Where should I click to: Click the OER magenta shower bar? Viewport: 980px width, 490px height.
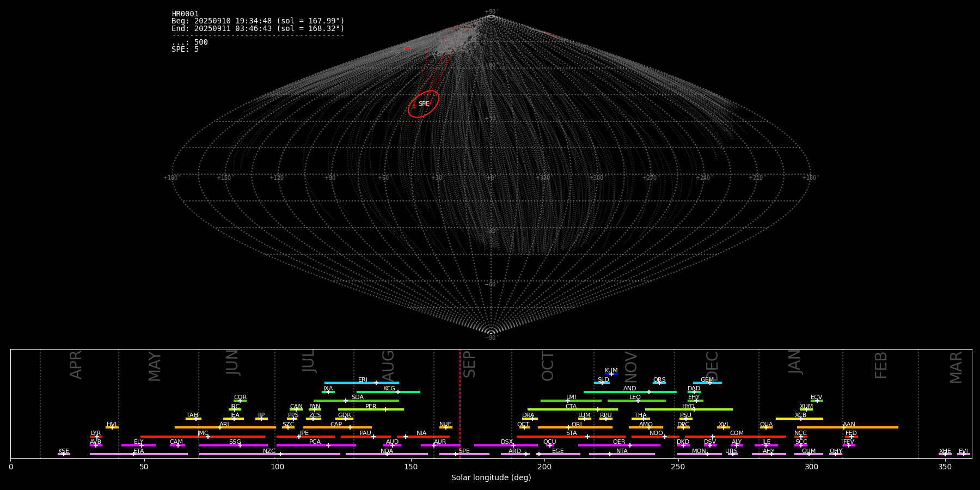point(619,445)
